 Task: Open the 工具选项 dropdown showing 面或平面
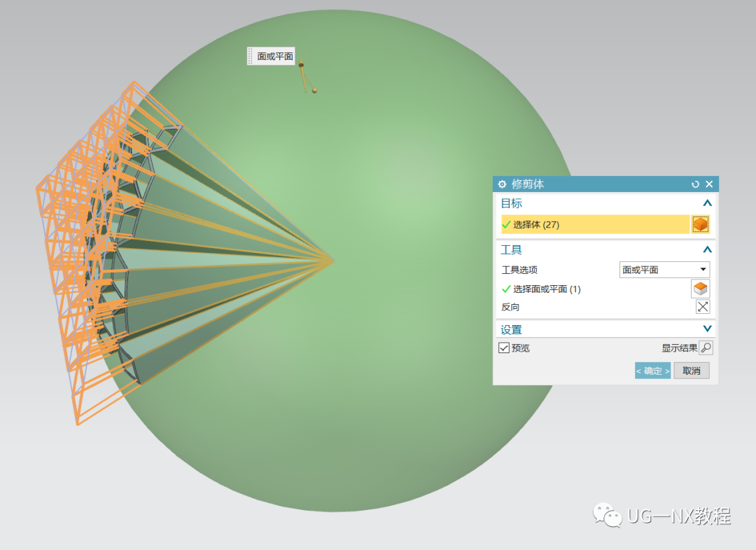[664, 270]
